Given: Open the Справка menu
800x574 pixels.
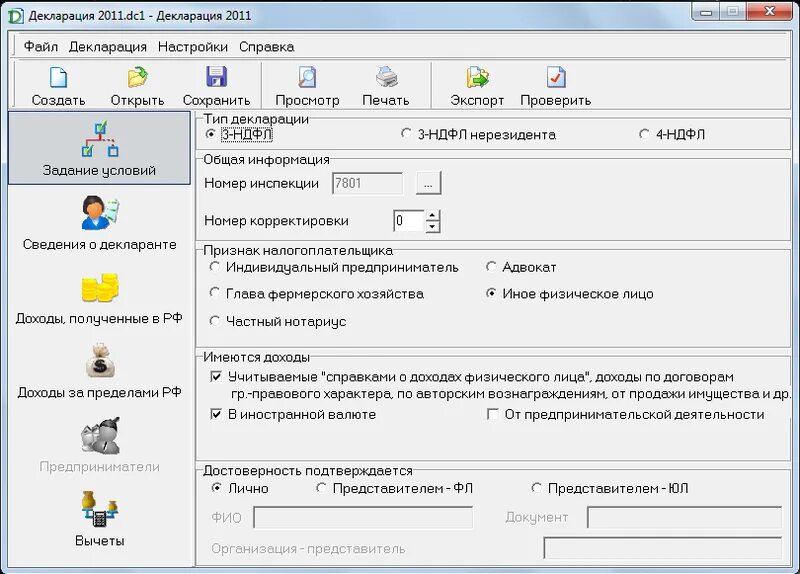Looking at the screenshot, I should [266, 47].
